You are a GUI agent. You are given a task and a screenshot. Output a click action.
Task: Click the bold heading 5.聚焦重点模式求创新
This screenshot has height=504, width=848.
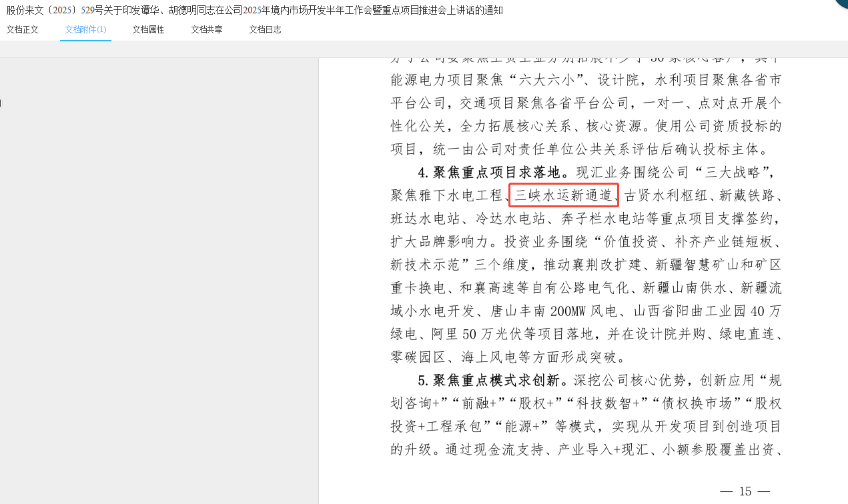tap(490, 381)
